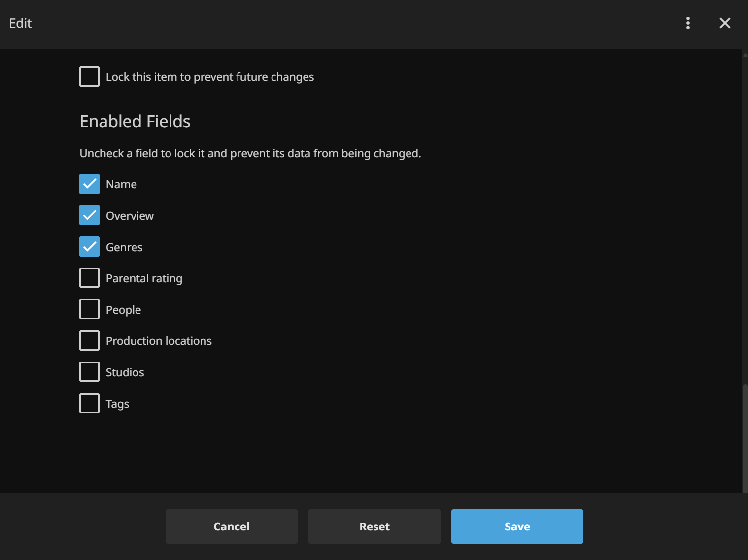748x560 pixels.
Task: Check the Production locations checkbox
Action: tap(89, 341)
